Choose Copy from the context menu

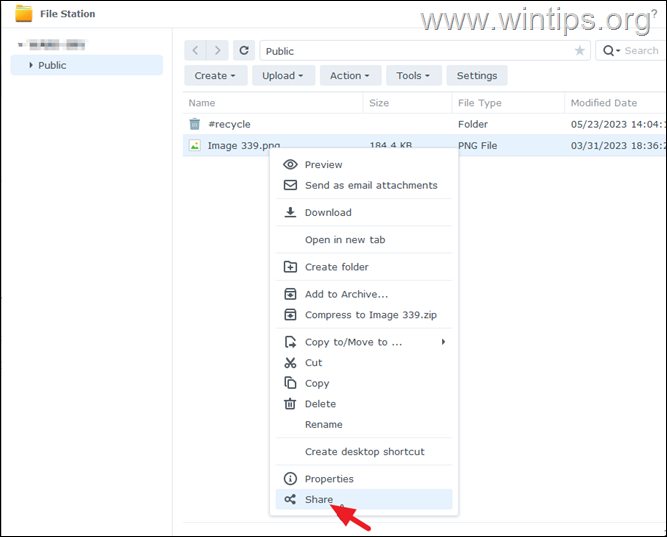tap(364, 383)
